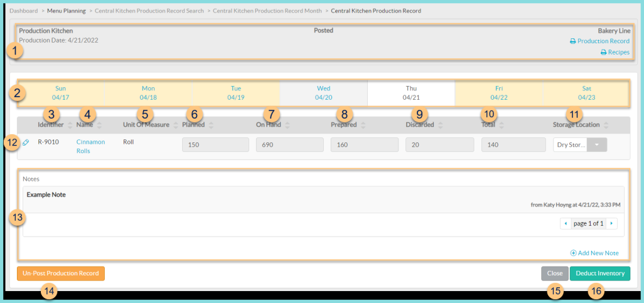
Task: Sort by Discarded column arrows
Action: pyautogui.click(x=440, y=125)
